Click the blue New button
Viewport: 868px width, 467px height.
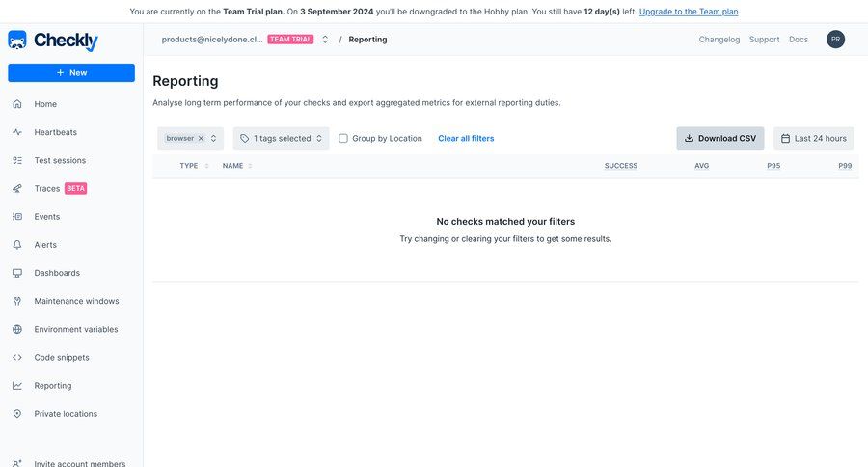[71, 72]
